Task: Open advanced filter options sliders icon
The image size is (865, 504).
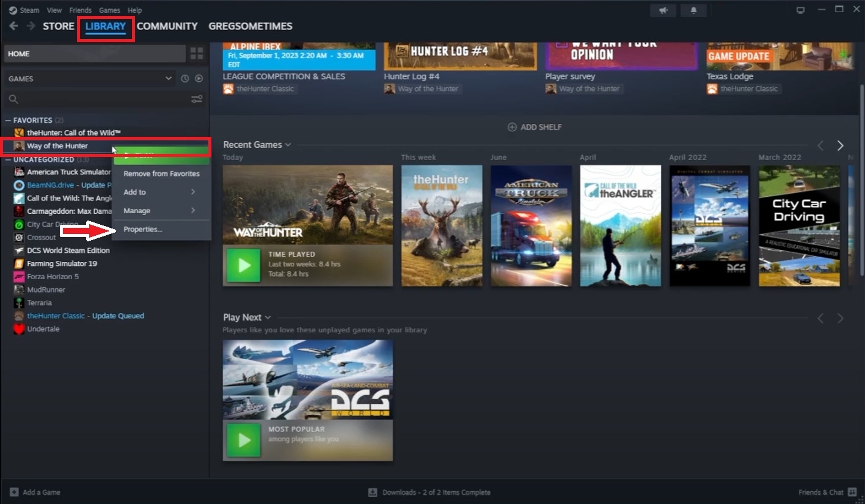Action: [x=197, y=99]
